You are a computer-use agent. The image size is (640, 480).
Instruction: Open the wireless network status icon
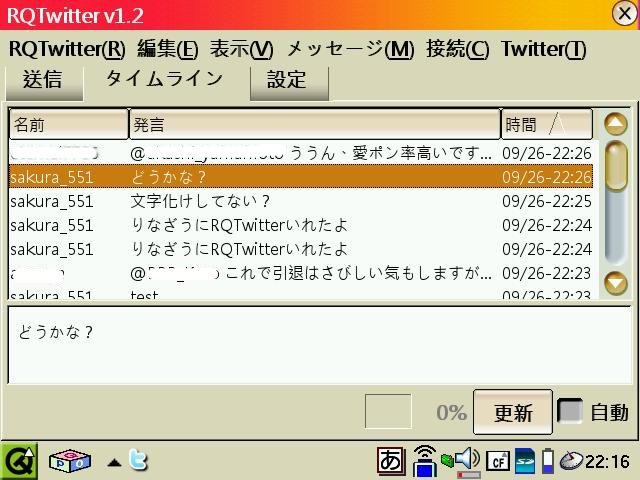pyautogui.click(x=424, y=460)
